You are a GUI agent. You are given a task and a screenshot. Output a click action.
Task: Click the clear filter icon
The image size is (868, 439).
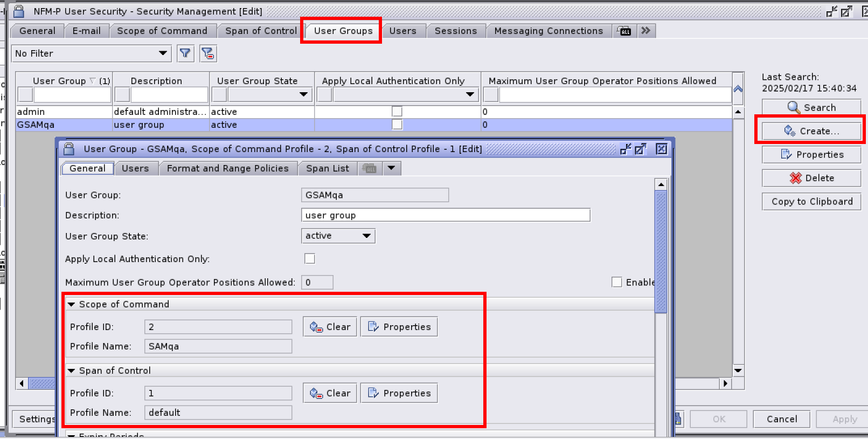[x=208, y=53]
